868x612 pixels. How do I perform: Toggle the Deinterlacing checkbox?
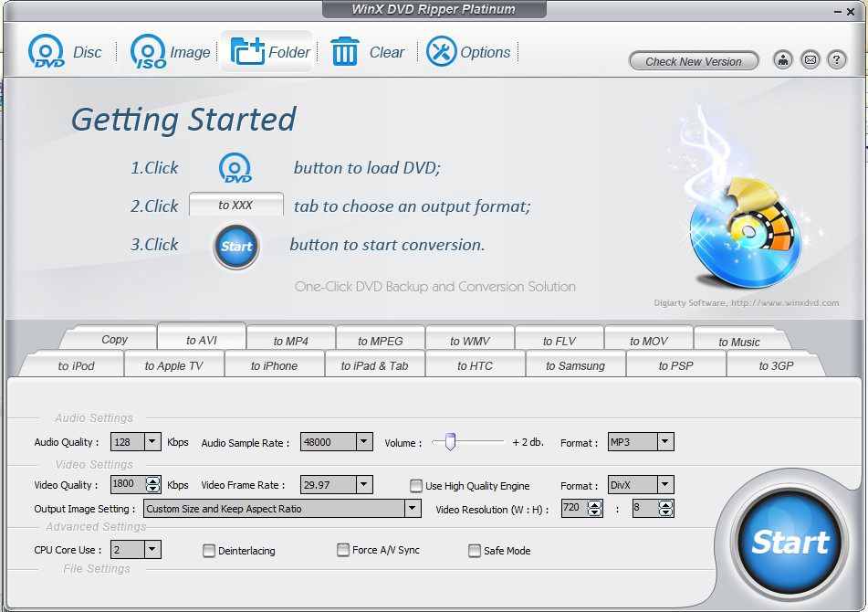tap(209, 551)
